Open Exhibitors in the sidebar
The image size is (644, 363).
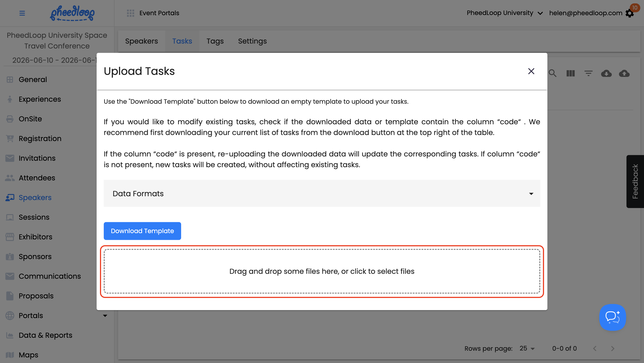point(35,237)
